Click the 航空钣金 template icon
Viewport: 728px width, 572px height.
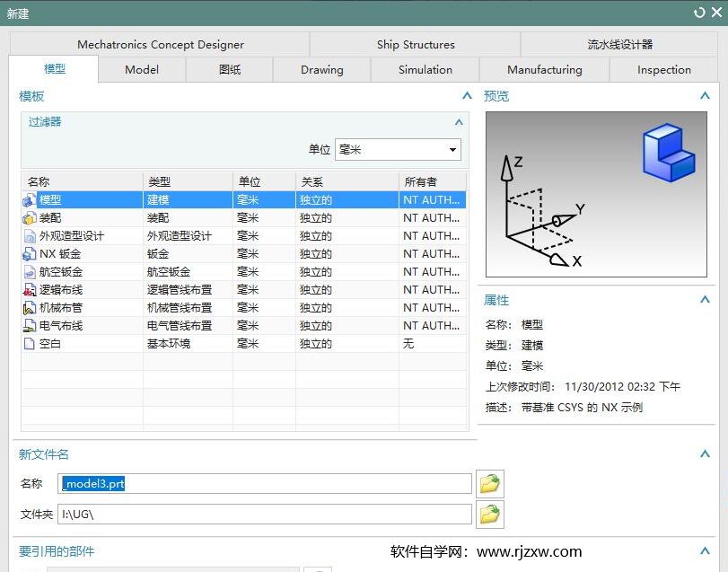(30, 272)
